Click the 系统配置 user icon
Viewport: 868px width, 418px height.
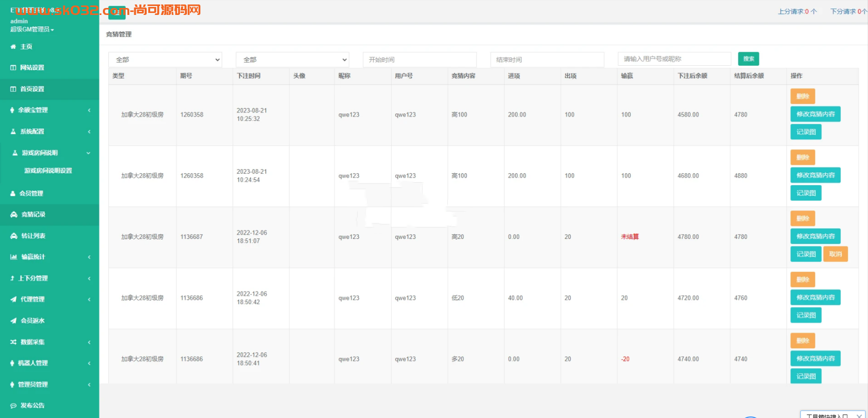click(x=13, y=131)
